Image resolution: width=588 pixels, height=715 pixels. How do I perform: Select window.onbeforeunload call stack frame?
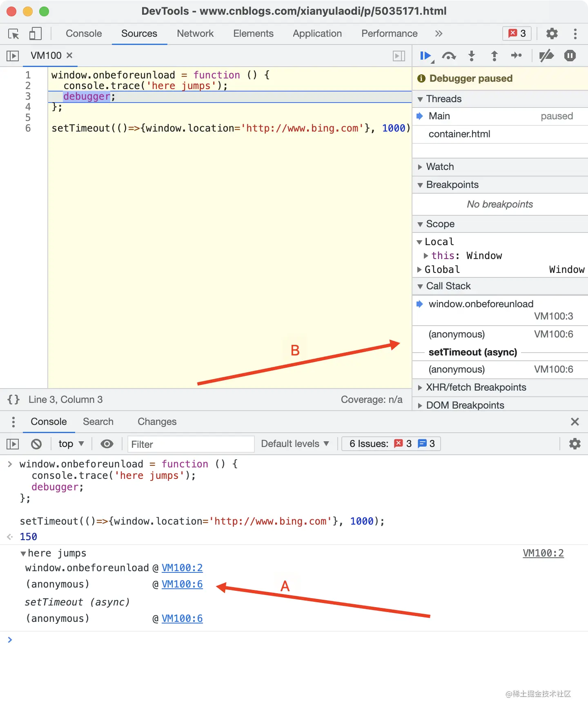pos(500,310)
